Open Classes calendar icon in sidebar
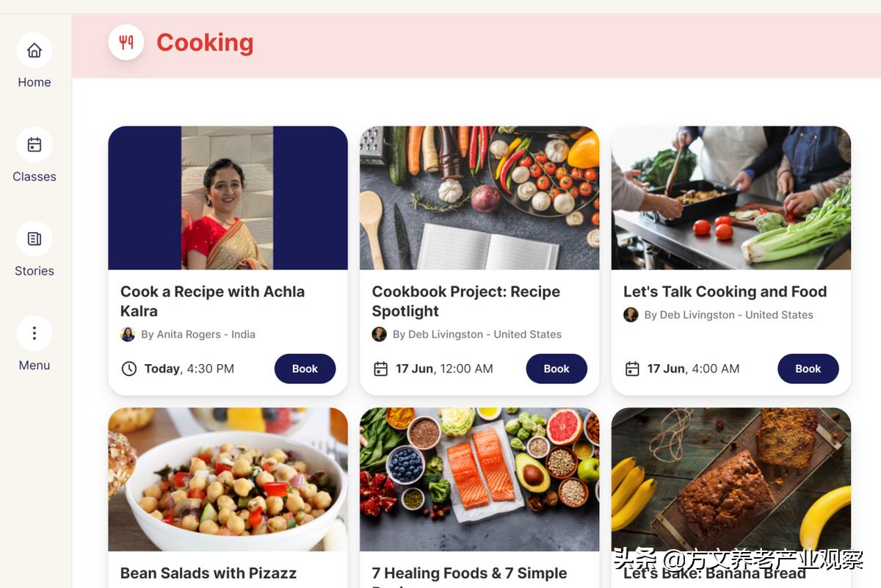This screenshot has width=881, height=588. (x=35, y=145)
